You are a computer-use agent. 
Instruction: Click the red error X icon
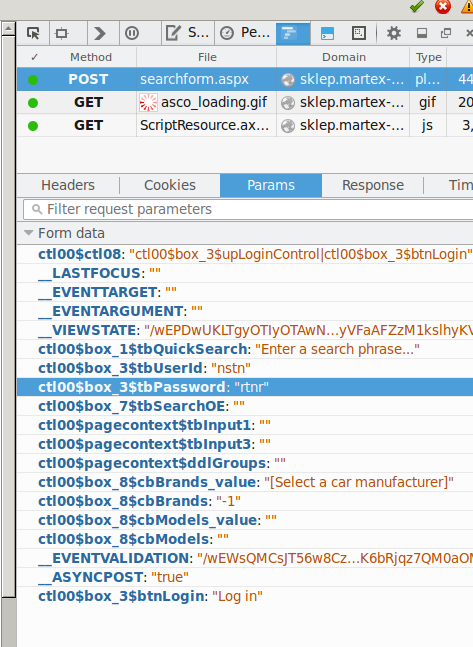443,6
